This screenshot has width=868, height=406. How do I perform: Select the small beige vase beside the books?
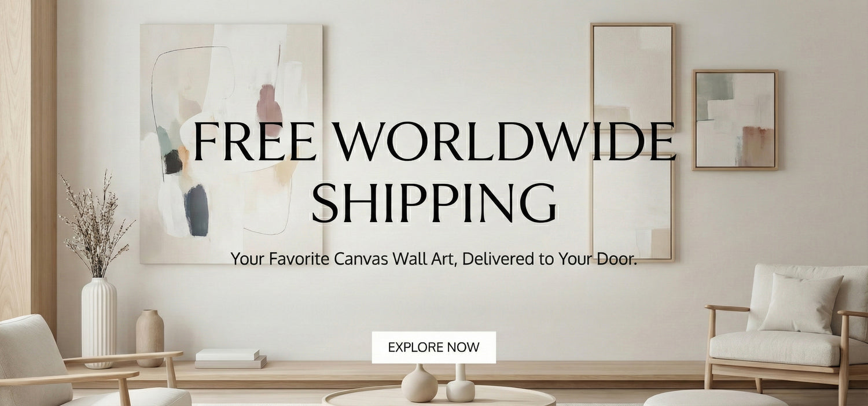(x=150, y=338)
